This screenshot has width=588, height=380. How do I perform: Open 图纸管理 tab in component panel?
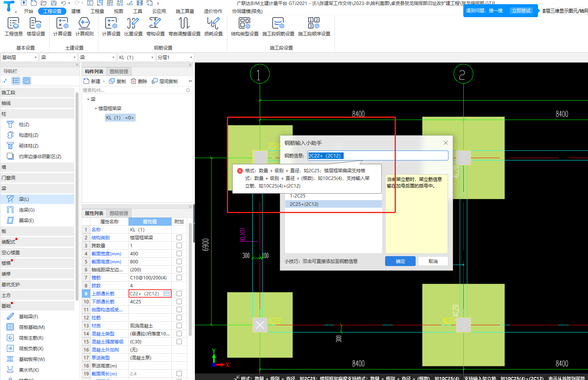click(119, 72)
